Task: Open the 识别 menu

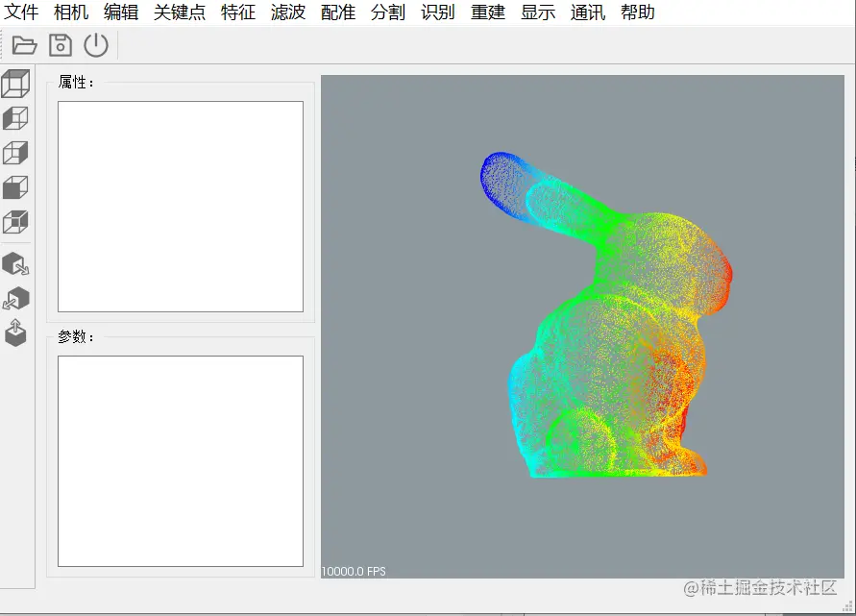Action: click(438, 12)
